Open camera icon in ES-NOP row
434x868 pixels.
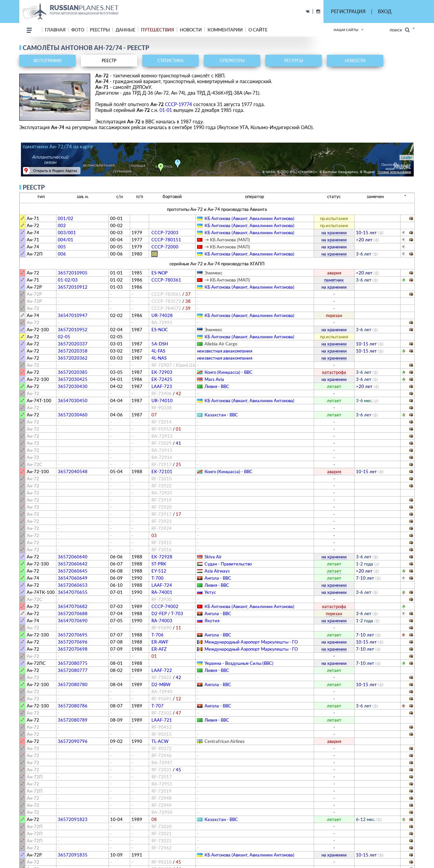411,273
